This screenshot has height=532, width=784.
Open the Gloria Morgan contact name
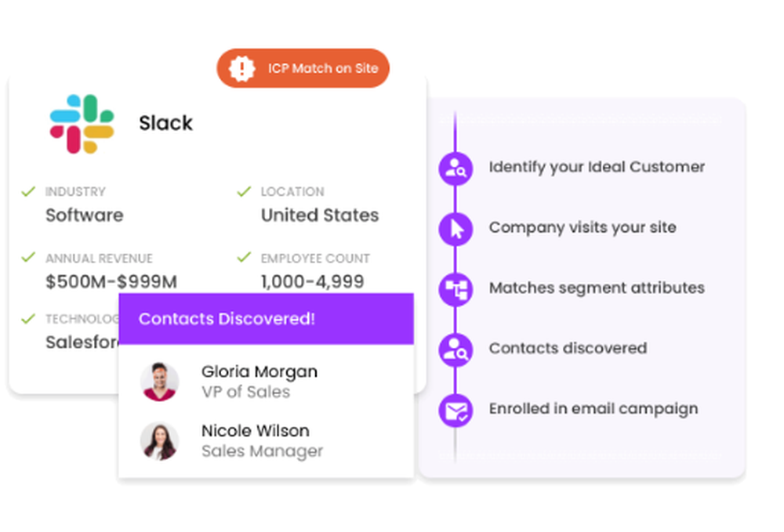(x=260, y=371)
